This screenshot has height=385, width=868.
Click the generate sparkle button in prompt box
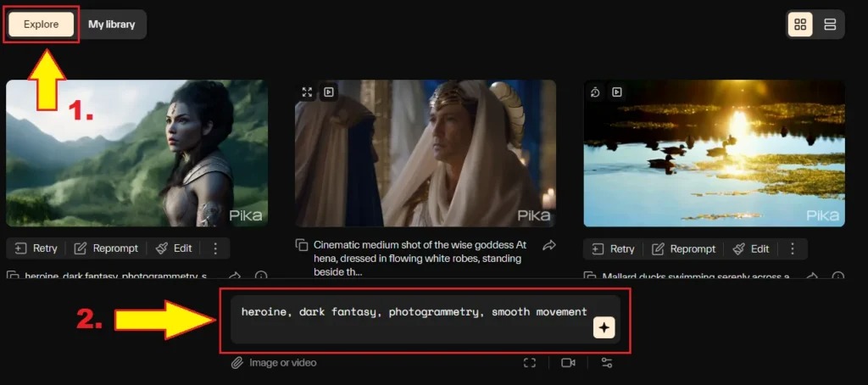tap(604, 328)
